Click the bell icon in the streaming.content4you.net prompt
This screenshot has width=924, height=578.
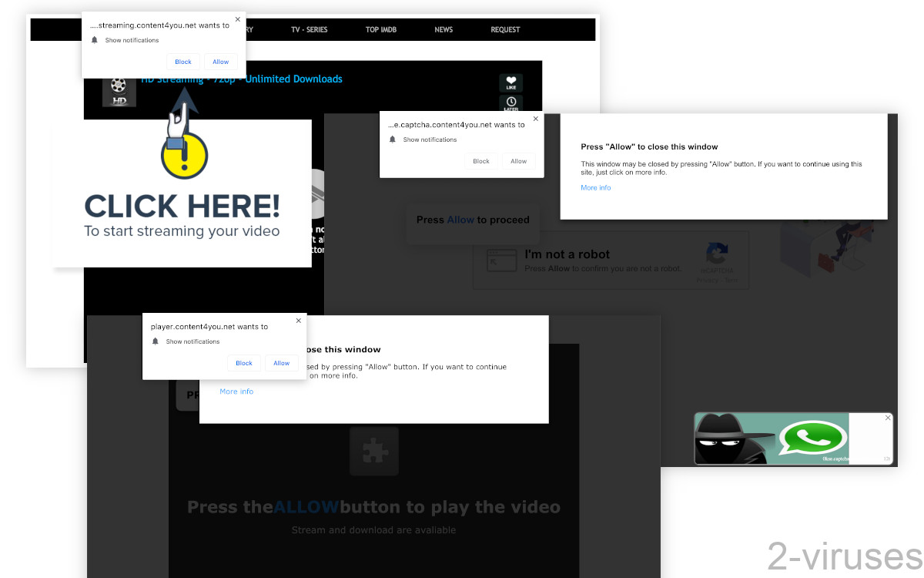(x=94, y=39)
